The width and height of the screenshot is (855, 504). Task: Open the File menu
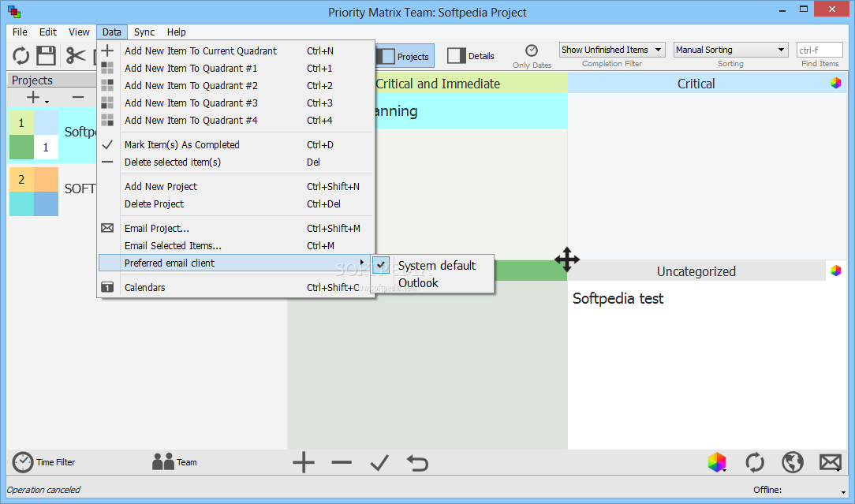pyautogui.click(x=20, y=32)
